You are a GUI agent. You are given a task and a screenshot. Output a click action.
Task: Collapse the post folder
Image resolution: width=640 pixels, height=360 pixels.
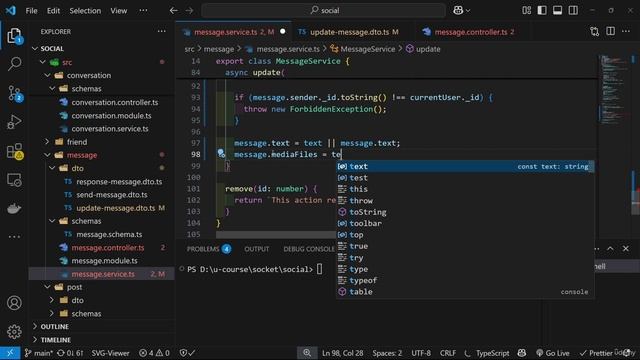74,287
